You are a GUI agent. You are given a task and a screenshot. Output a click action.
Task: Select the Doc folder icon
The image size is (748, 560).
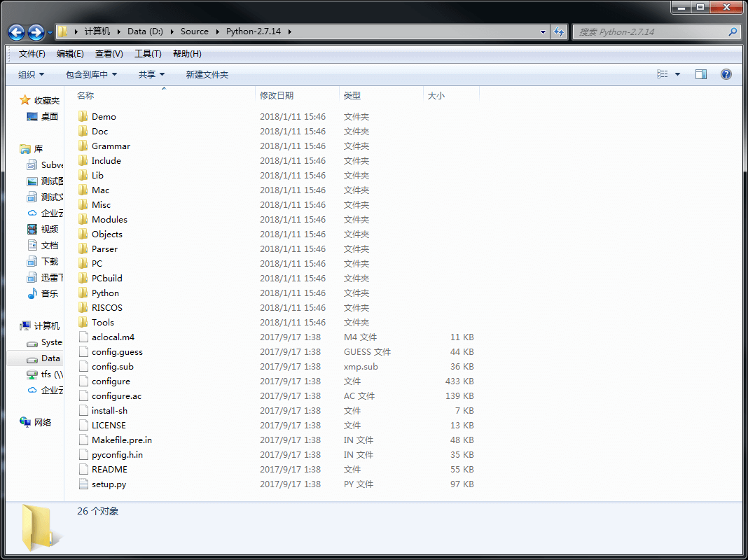[83, 131]
